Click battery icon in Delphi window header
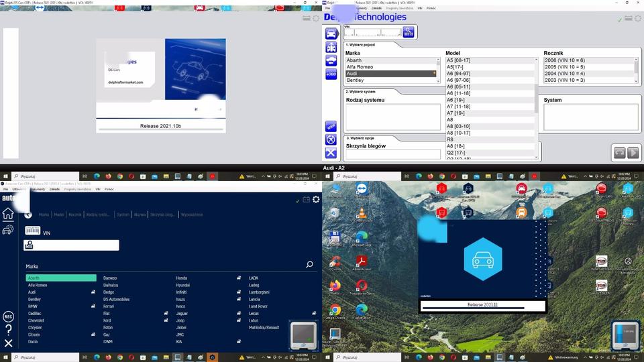Screen dimensions: 644x362 629,19
